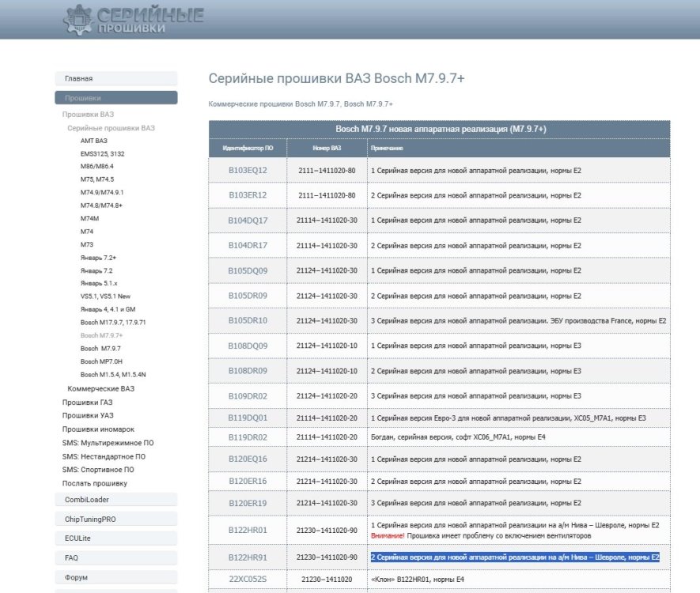Open Коммерческие ВАЗ in sidebar
The image size is (700, 593).
pyautogui.click(x=101, y=389)
